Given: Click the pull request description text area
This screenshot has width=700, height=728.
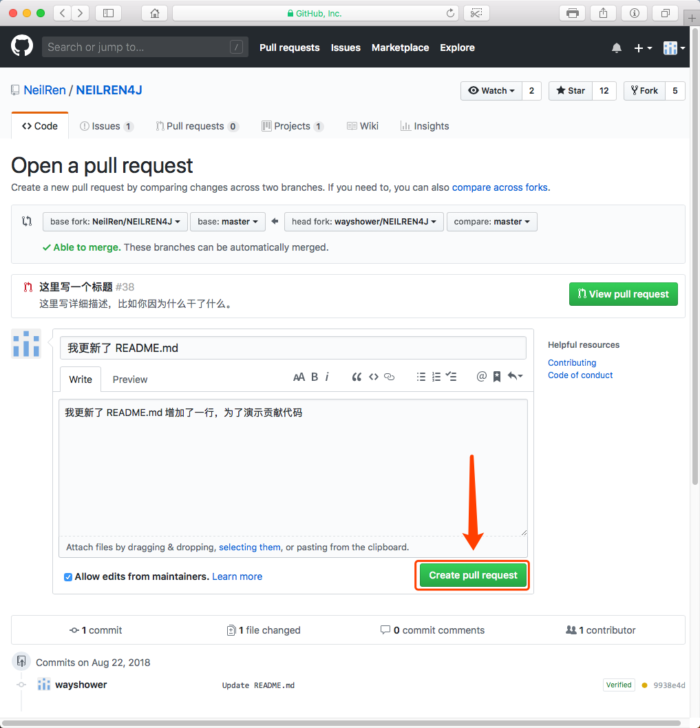Looking at the screenshot, I should click(293, 467).
